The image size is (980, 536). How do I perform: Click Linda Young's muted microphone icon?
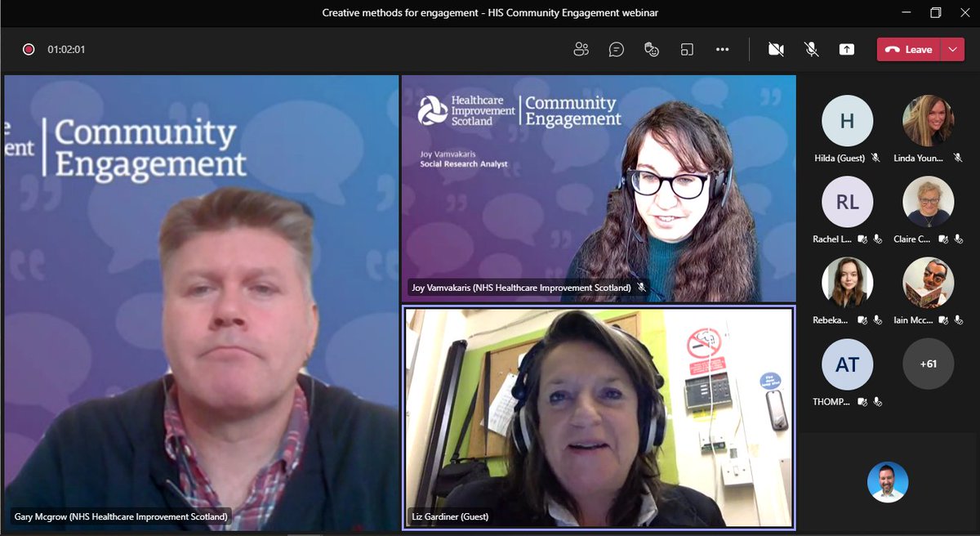tap(956, 158)
